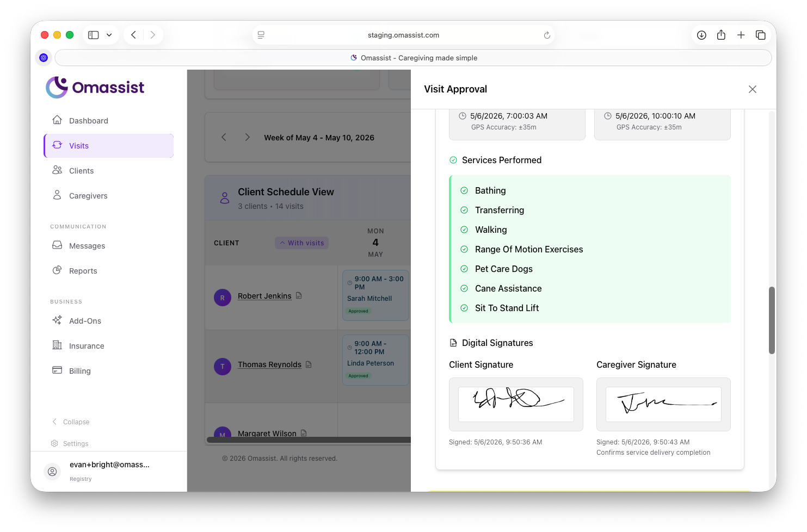
Task: Open the Safari tab group dropdown arrow
Action: pyautogui.click(x=109, y=35)
